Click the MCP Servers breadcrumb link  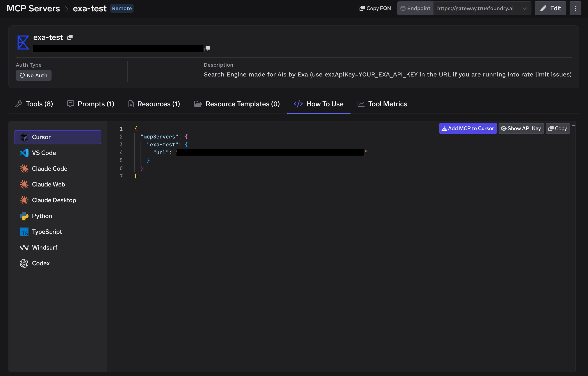[x=33, y=9]
